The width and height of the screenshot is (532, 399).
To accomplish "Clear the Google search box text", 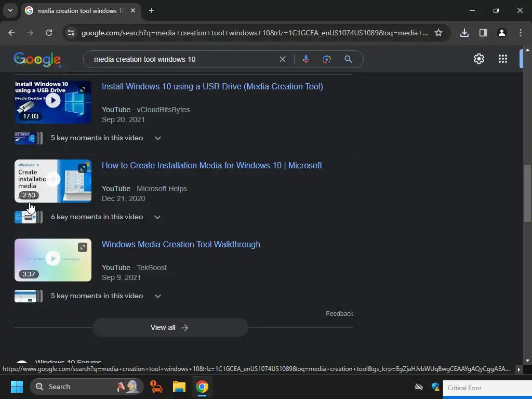I will click(x=282, y=59).
